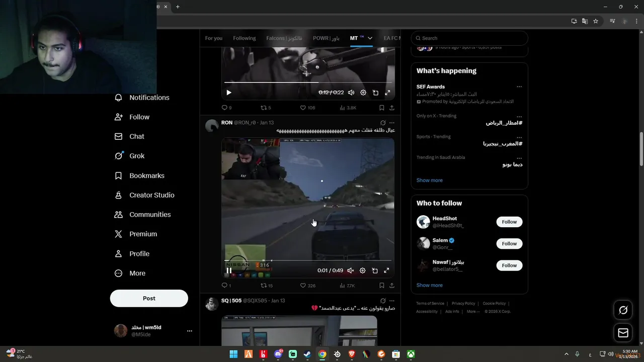The width and height of the screenshot is (644, 362).
Task: Open options for Trending in Saudi Arabia
Action: [519, 158]
